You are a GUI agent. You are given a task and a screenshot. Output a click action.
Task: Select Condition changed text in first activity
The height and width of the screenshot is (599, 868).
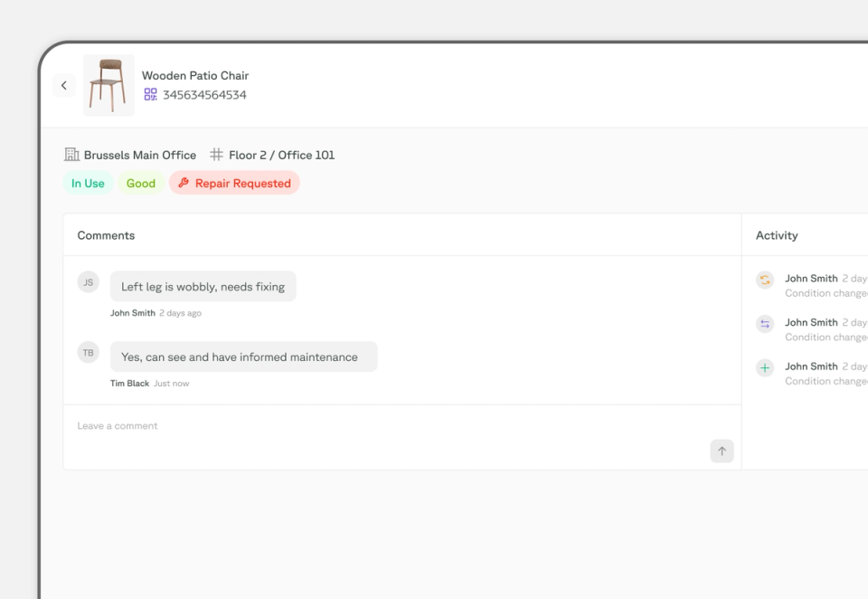(826, 293)
